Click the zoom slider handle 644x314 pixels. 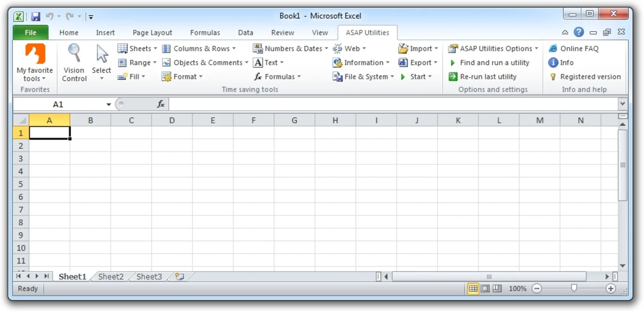(574, 288)
